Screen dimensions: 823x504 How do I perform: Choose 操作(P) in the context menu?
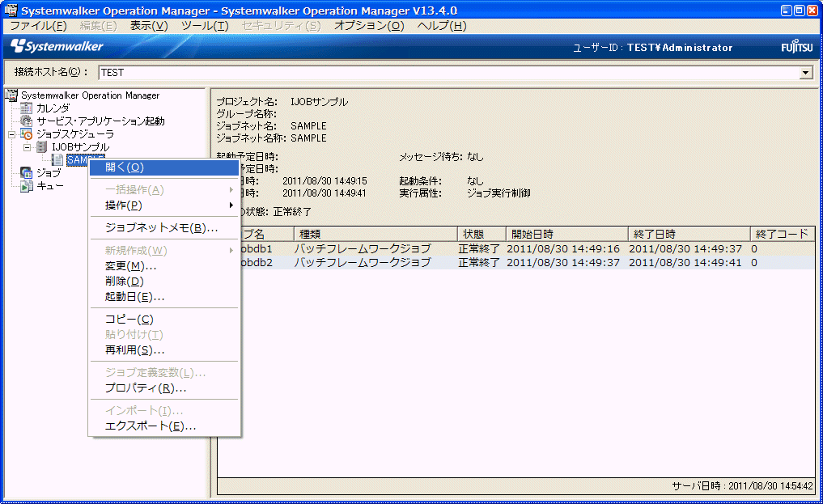(x=164, y=205)
